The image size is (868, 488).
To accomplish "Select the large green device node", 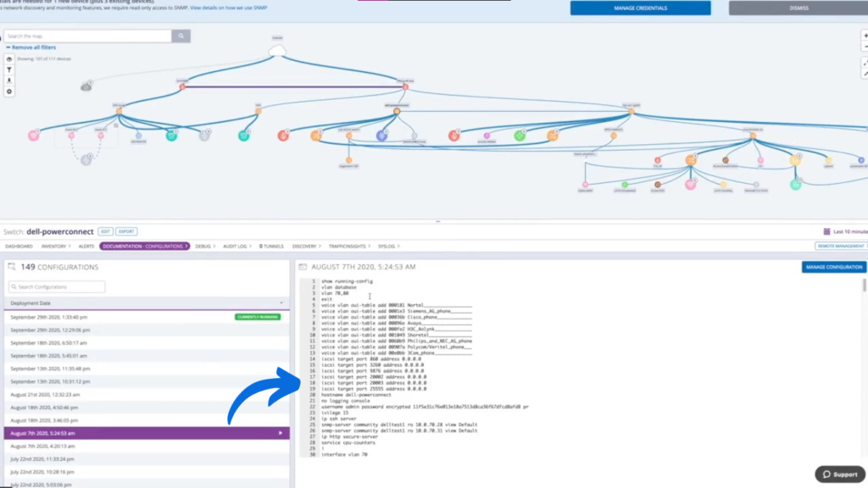I will [x=520, y=136].
